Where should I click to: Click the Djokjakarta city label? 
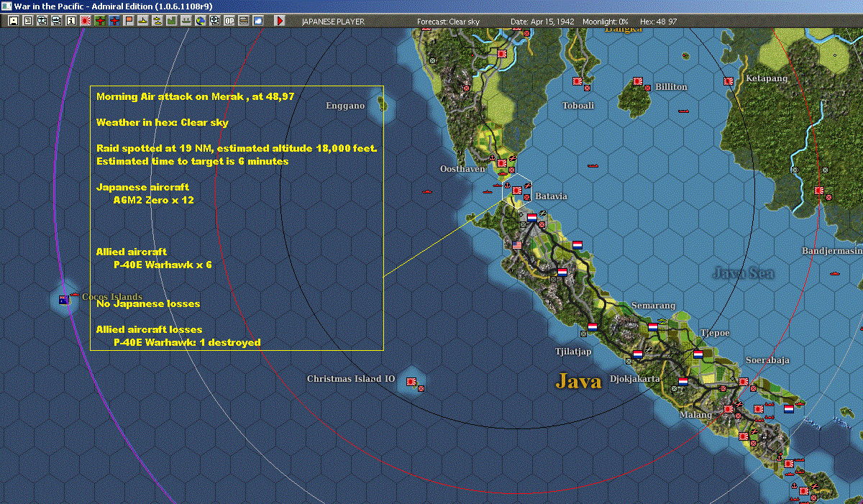(635, 378)
